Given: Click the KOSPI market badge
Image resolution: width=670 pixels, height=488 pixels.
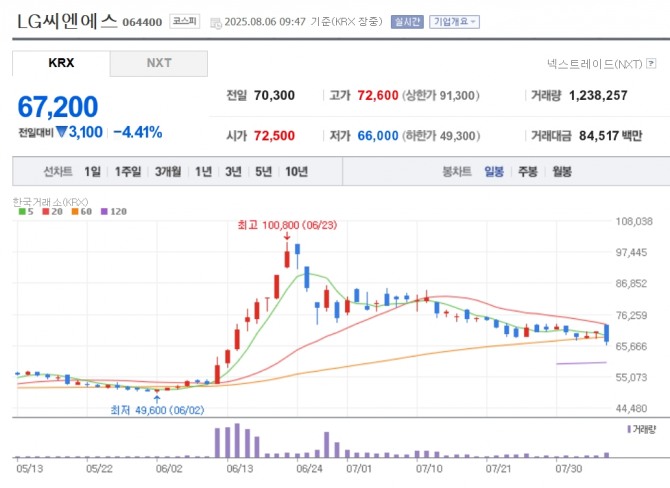Looking at the screenshot, I should coord(185,21).
